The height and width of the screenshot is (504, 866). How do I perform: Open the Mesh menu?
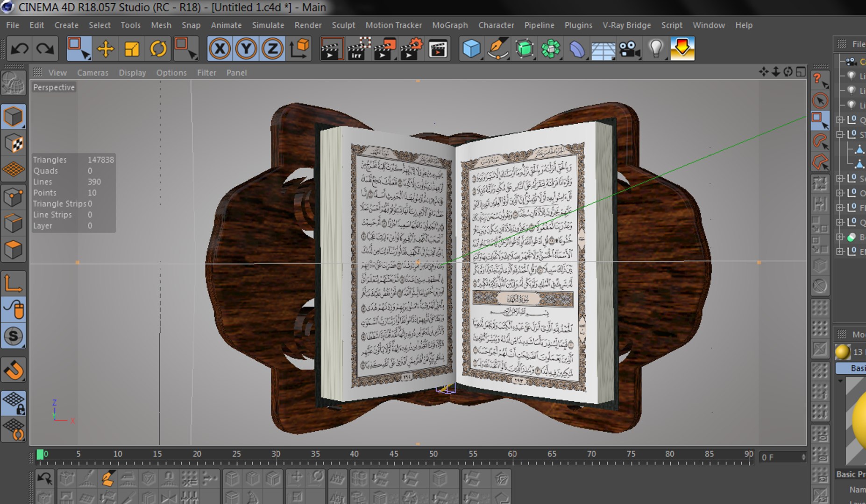161,25
